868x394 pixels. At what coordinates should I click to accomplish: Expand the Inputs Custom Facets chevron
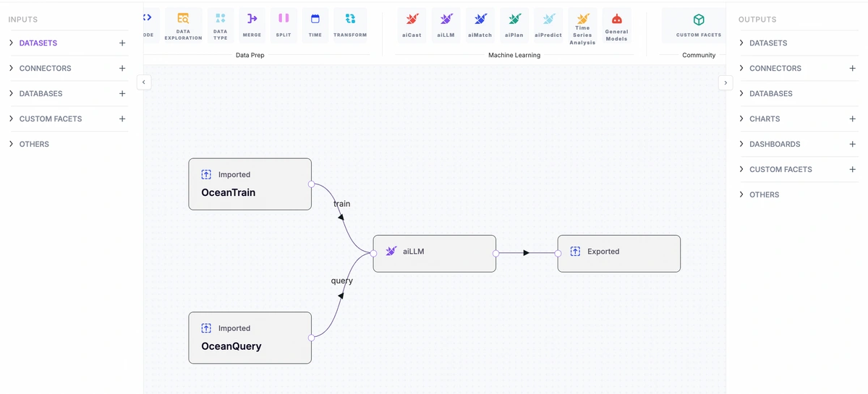pyautogui.click(x=12, y=119)
